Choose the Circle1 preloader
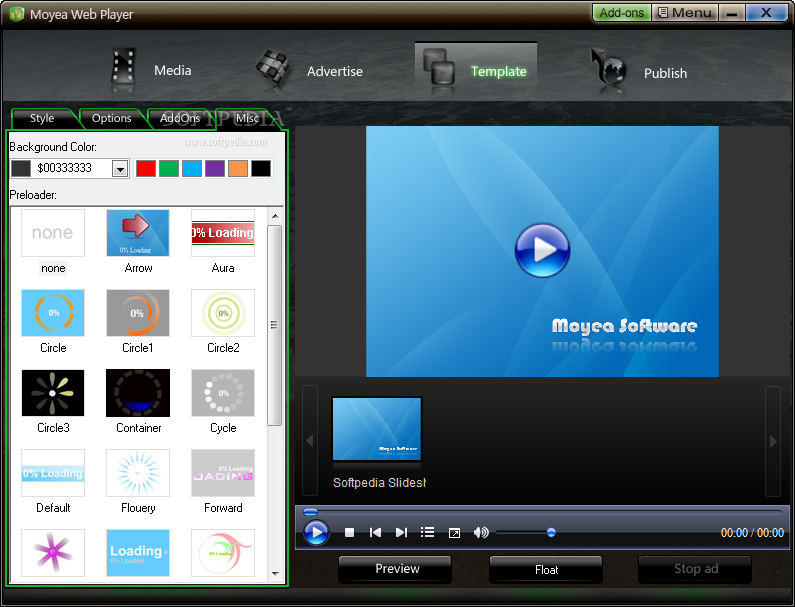Viewport: 795px width, 607px height. coord(138,322)
